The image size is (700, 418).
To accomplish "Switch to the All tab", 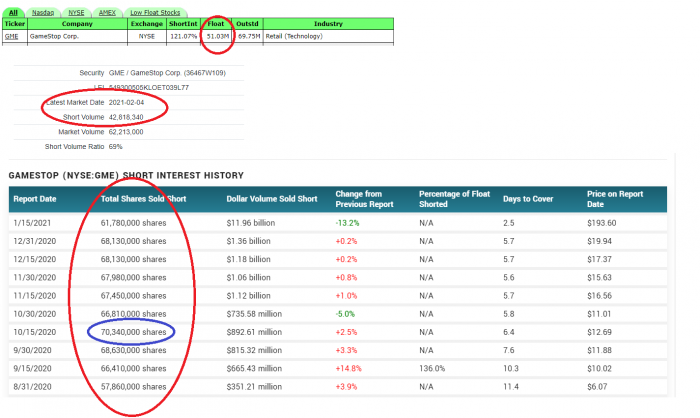I will (13, 13).
